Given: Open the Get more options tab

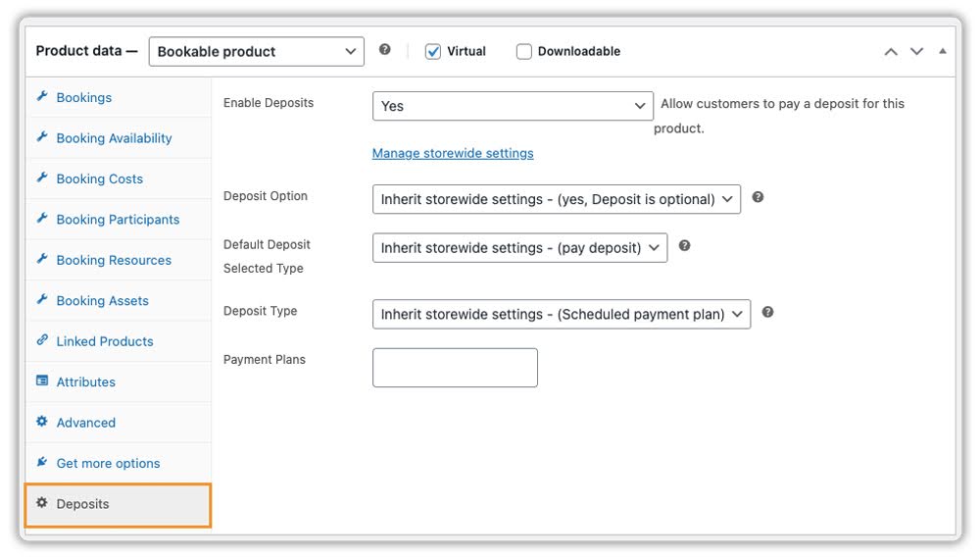Looking at the screenshot, I should [x=108, y=463].
